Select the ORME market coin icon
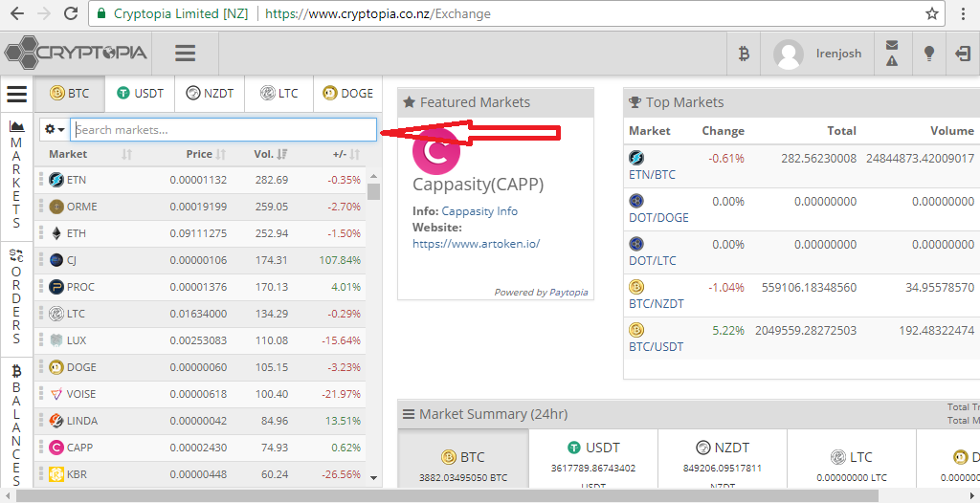 56,207
